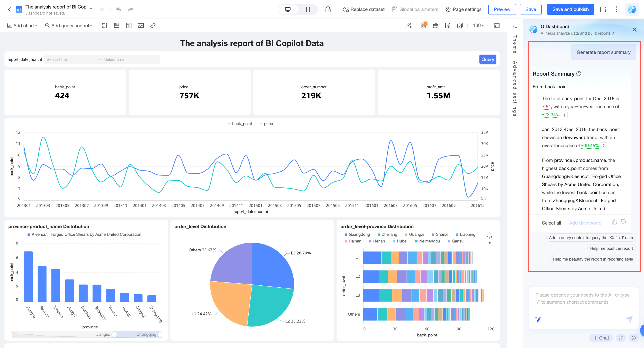Click the thumbs down feedback icon
The width and height of the screenshot is (644, 348).
tap(623, 222)
